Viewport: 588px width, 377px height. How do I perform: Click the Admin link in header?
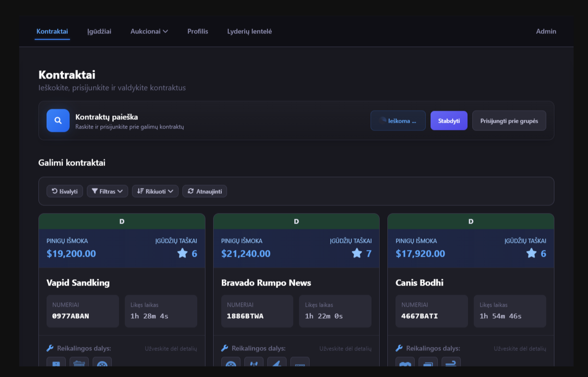546,31
